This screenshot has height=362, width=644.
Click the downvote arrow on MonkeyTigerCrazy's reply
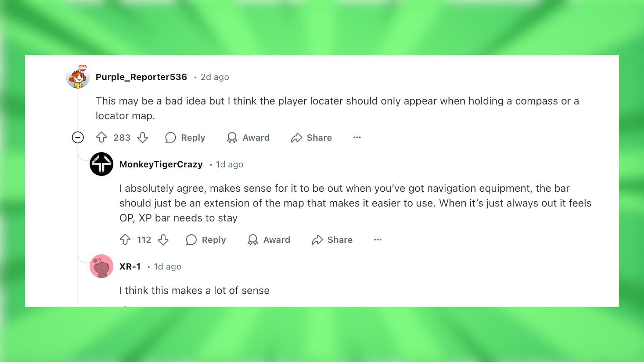pyautogui.click(x=163, y=240)
